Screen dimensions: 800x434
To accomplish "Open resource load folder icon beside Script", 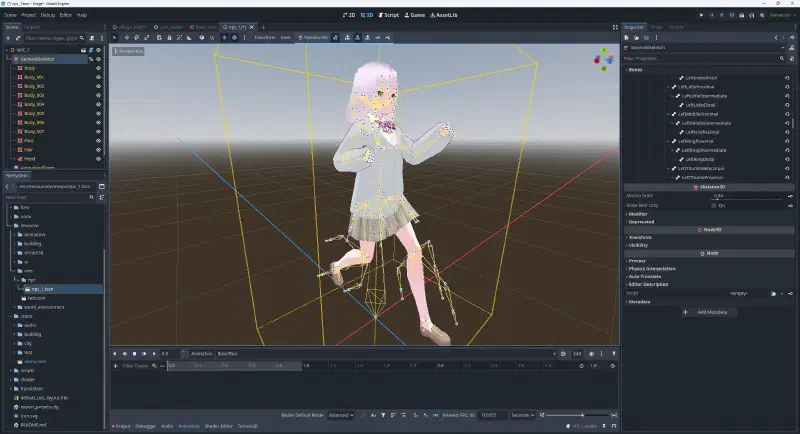I will tap(773, 294).
